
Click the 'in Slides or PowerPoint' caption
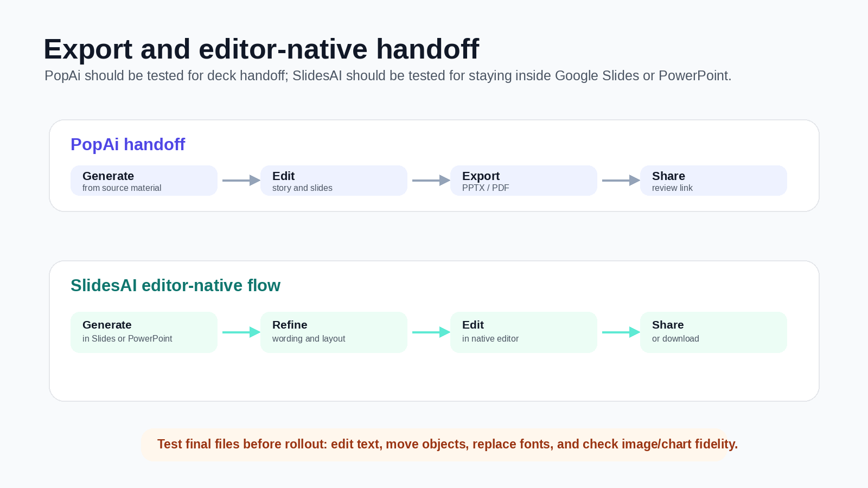pyautogui.click(x=127, y=339)
